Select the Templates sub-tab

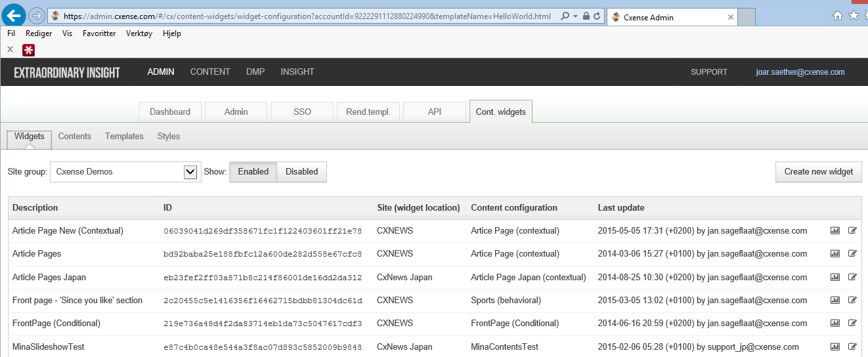(x=124, y=136)
